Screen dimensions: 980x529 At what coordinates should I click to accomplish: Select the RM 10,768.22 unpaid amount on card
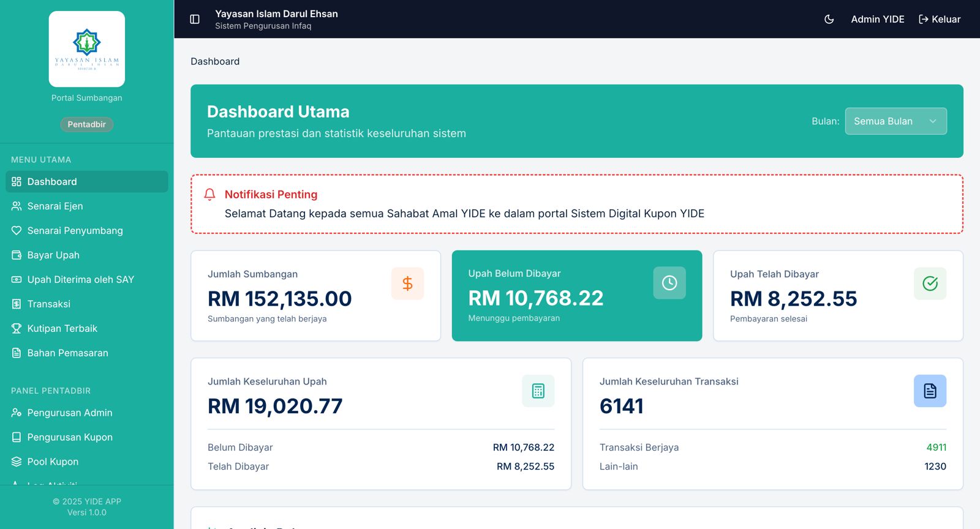[536, 298]
